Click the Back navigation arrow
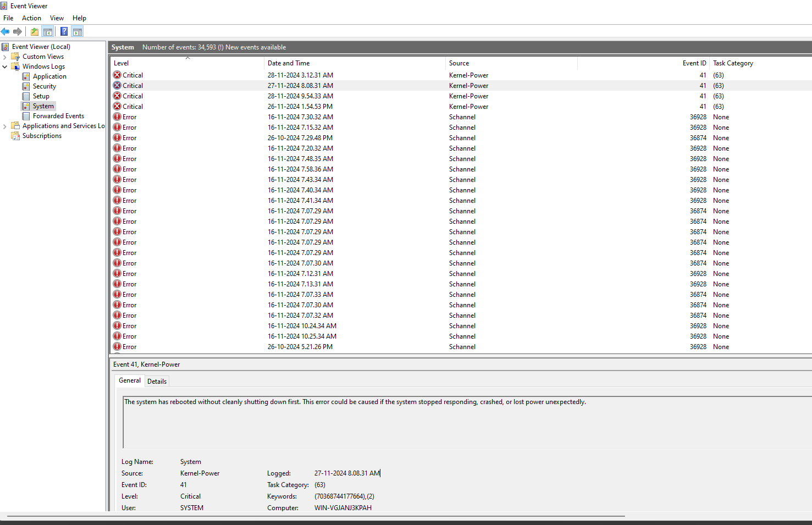 (x=5, y=31)
